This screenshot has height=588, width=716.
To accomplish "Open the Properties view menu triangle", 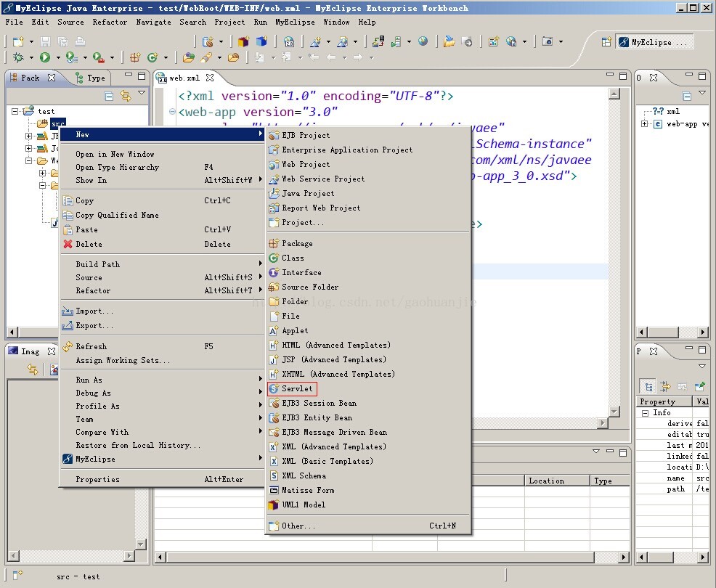I will click(x=702, y=366).
